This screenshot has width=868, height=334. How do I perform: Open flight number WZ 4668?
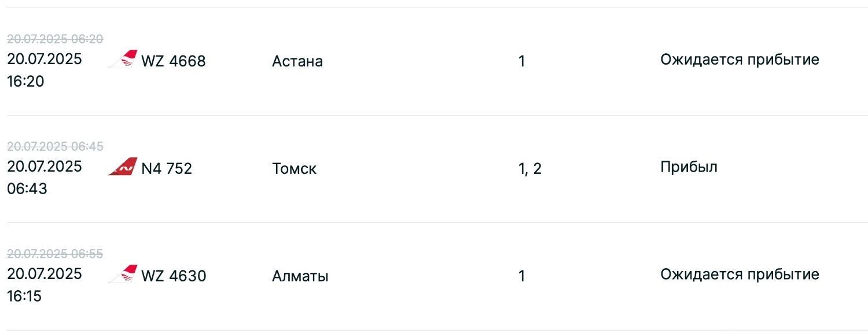tap(173, 61)
